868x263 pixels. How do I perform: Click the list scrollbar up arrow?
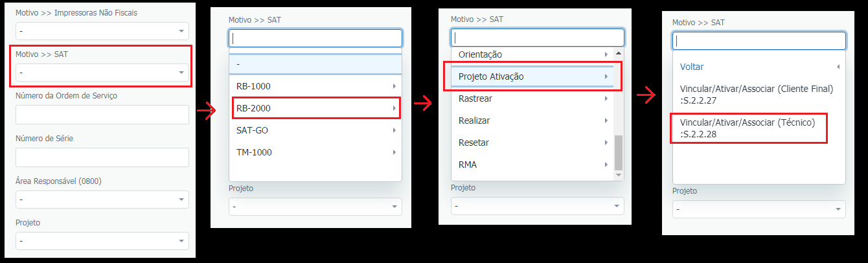pyautogui.click(x=618, y=52)
